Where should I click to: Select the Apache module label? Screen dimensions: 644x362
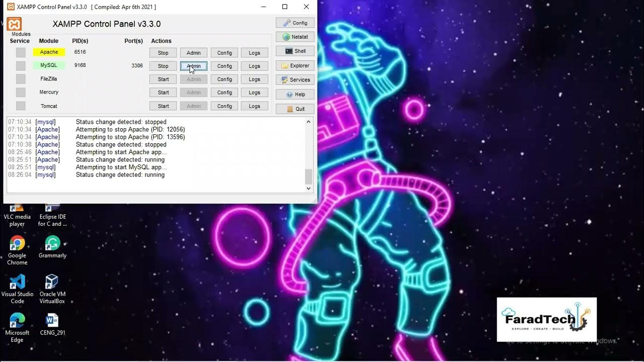coord(49,52)
